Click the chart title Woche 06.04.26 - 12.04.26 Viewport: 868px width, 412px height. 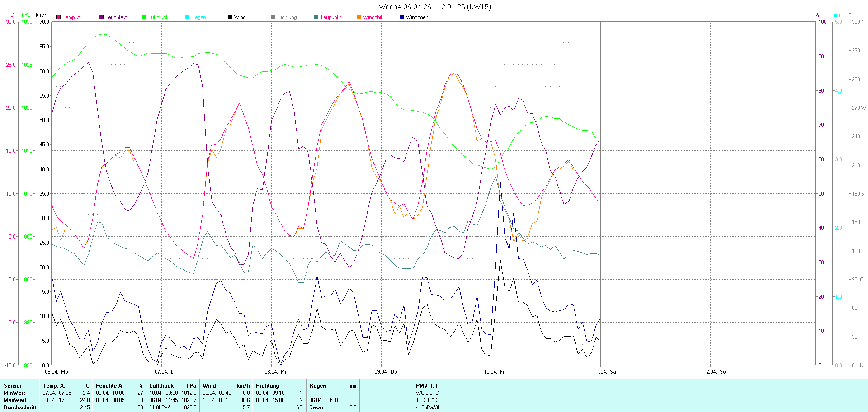[434, 7]
